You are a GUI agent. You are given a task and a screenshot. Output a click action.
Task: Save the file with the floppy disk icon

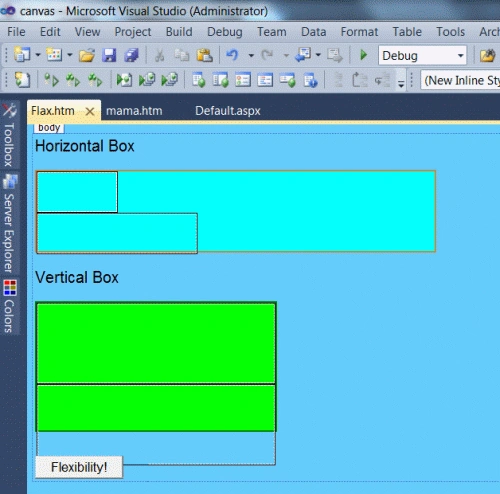109,55
